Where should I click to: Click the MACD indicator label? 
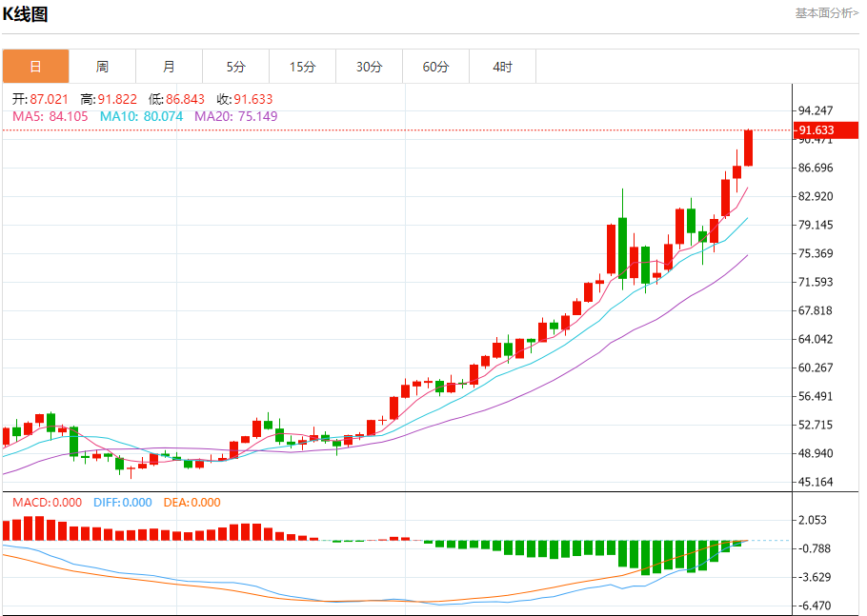coord(47,502)
